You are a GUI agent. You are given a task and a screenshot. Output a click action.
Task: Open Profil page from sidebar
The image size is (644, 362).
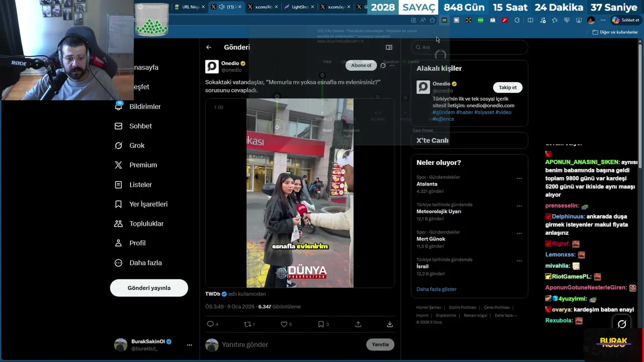pos(130,243)
